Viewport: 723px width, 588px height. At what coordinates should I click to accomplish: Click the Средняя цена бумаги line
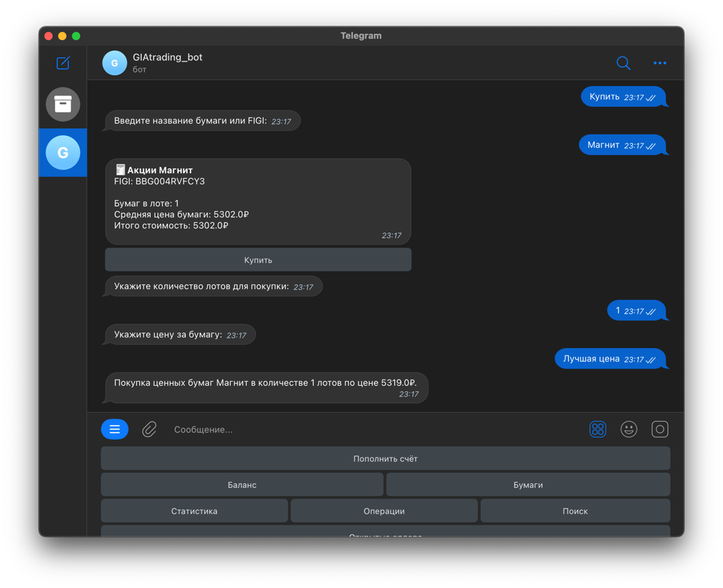(181, 214)
